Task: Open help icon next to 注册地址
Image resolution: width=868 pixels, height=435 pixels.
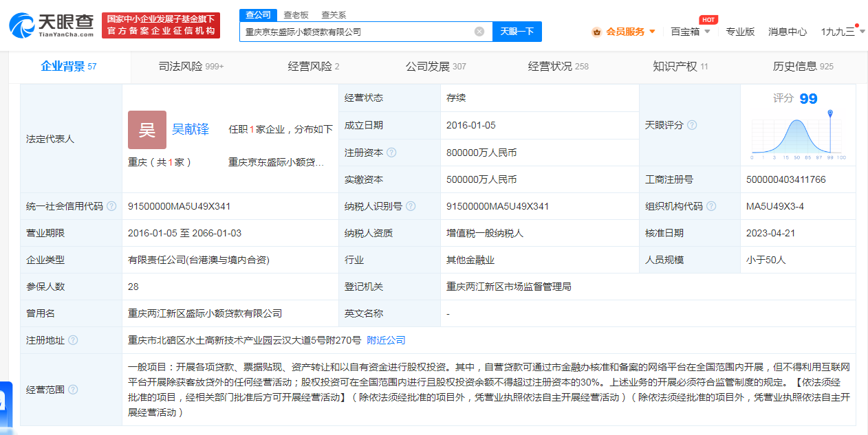Action: pyautogui.click(x=73, y=340)
